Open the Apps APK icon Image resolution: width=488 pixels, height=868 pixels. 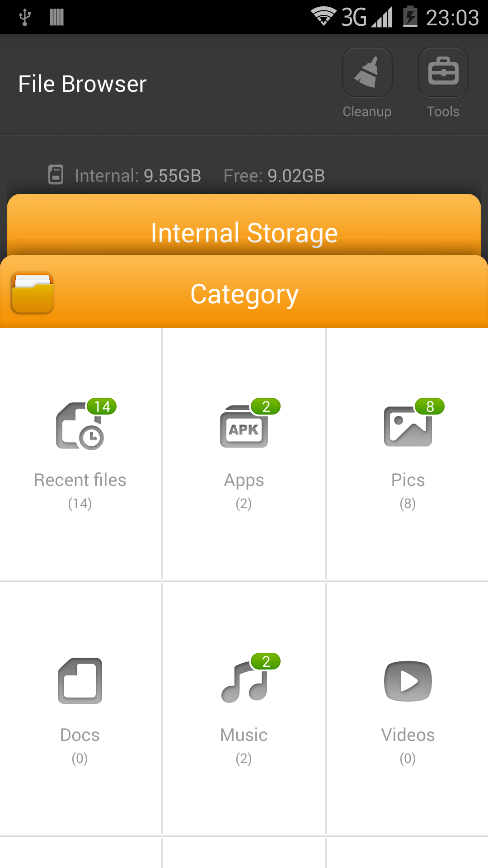click(x=244, y=427)
